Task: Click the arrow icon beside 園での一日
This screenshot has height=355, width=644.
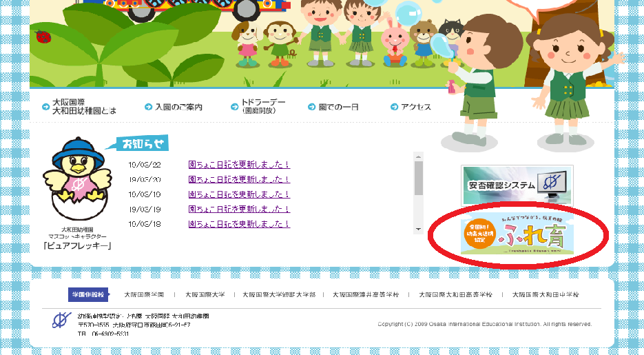Action: [x=311, y=107]
